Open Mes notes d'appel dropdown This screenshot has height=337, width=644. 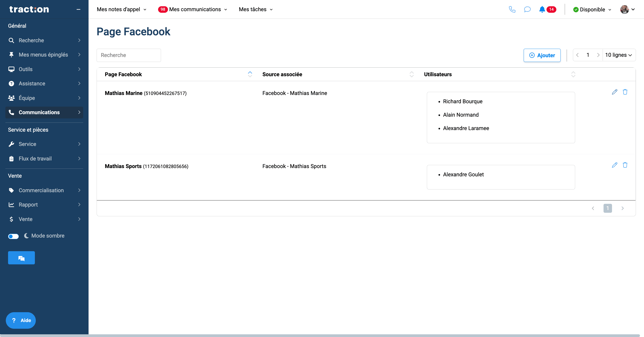[x=121, y=9]
